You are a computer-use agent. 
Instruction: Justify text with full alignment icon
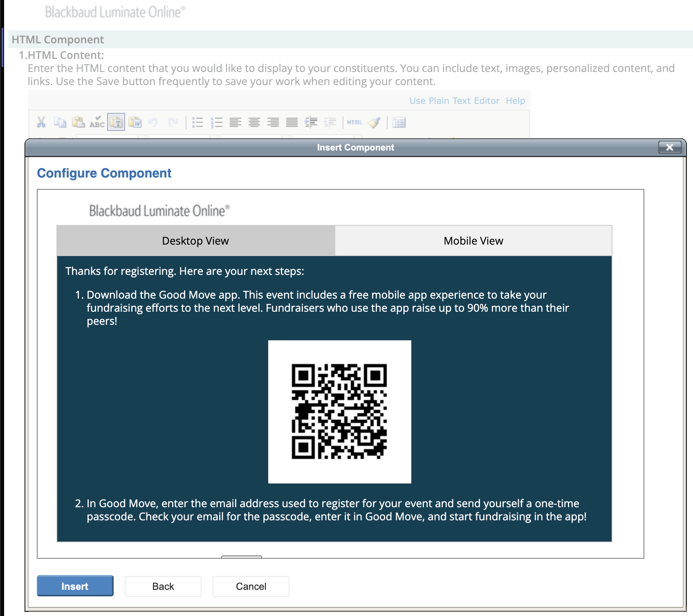coord(292,122)
